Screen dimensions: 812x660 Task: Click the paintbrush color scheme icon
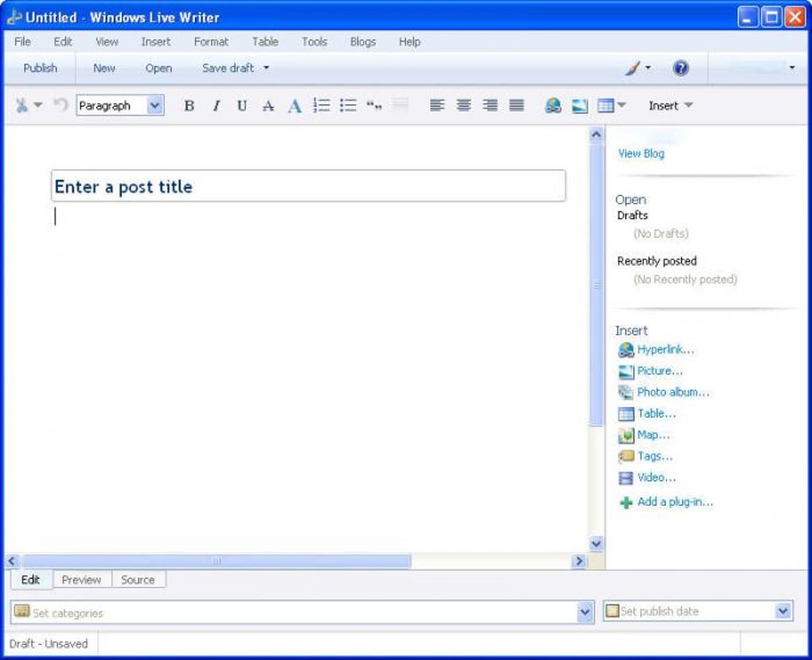[632, 68]
